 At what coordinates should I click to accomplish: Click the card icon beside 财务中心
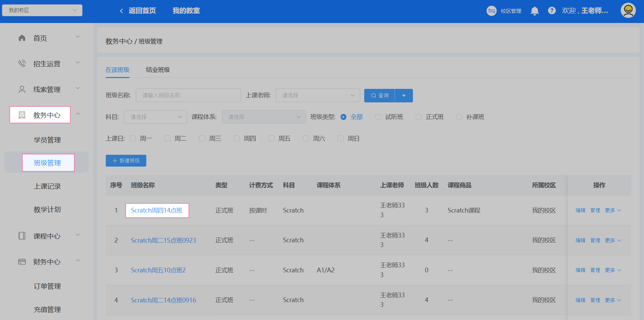tap(22, 262)
